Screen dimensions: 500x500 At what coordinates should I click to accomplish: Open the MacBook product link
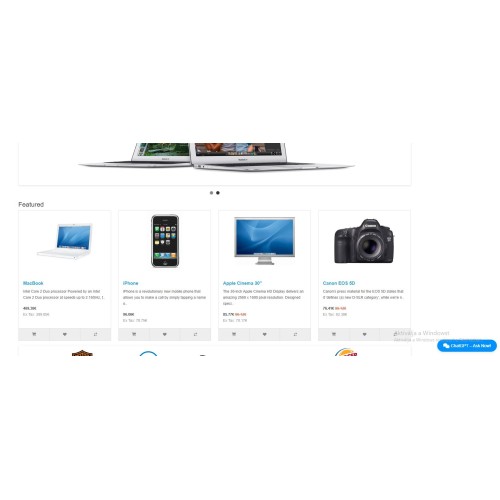tap(33, 283)
